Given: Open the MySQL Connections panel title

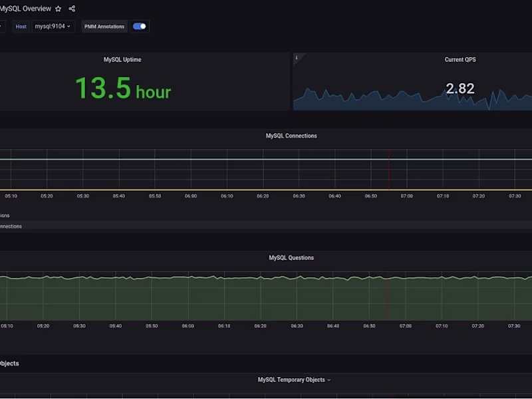Looking at the screenshot, I should point(291,136).
